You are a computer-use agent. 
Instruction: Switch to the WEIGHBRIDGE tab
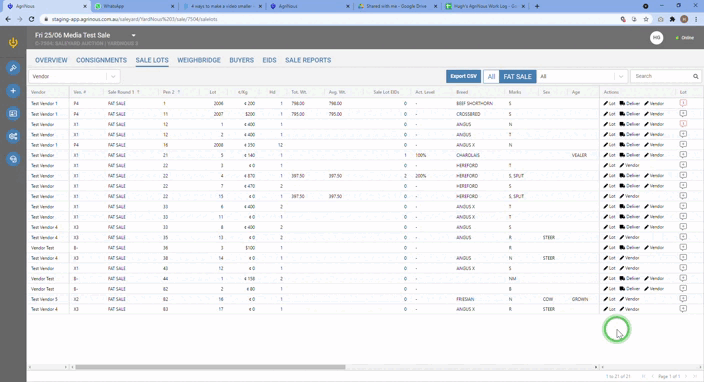[199, 60]
